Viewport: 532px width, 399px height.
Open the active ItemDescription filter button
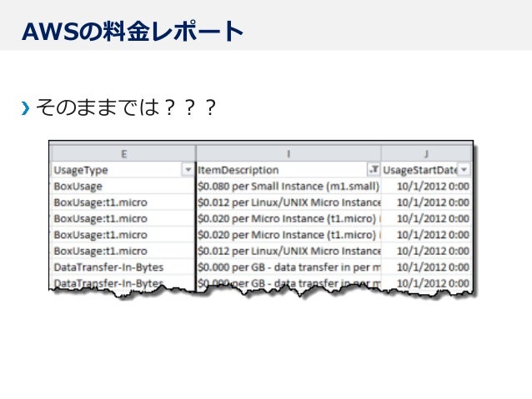click(x=374, y=169)
